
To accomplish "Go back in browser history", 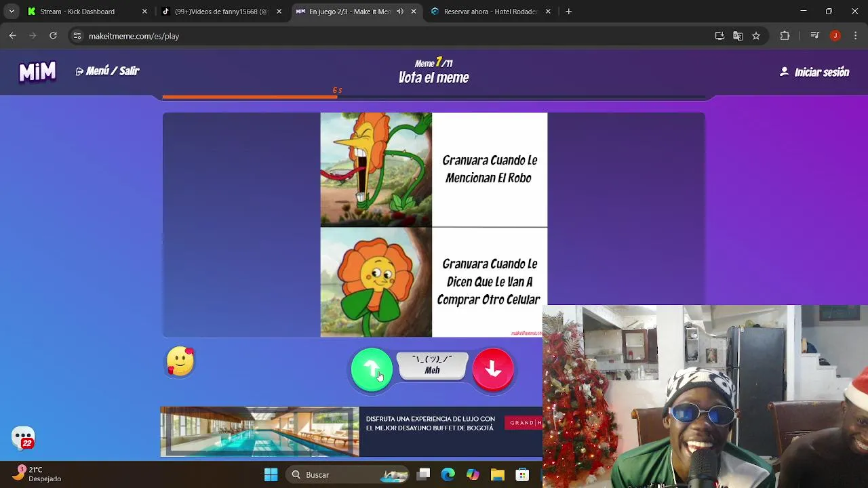I will tap(13, 36).
